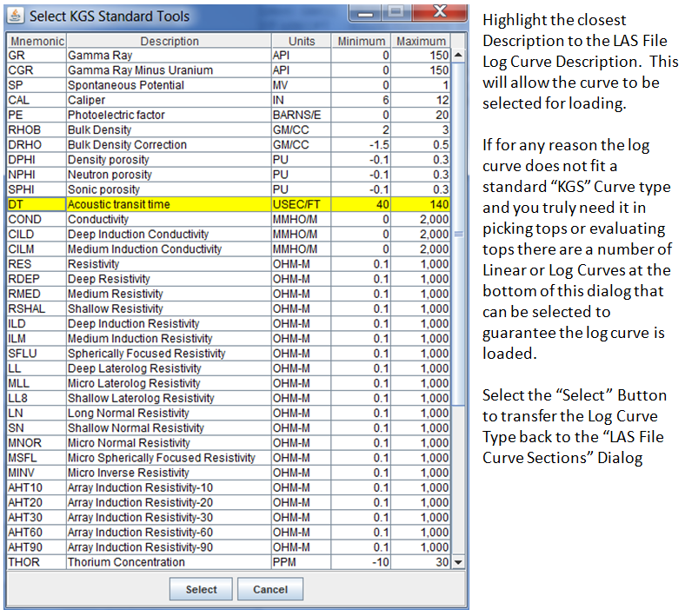This screenshot has height=616, width=685.
Task: Select the Sonic porosity row
Action: pos(229,189)
